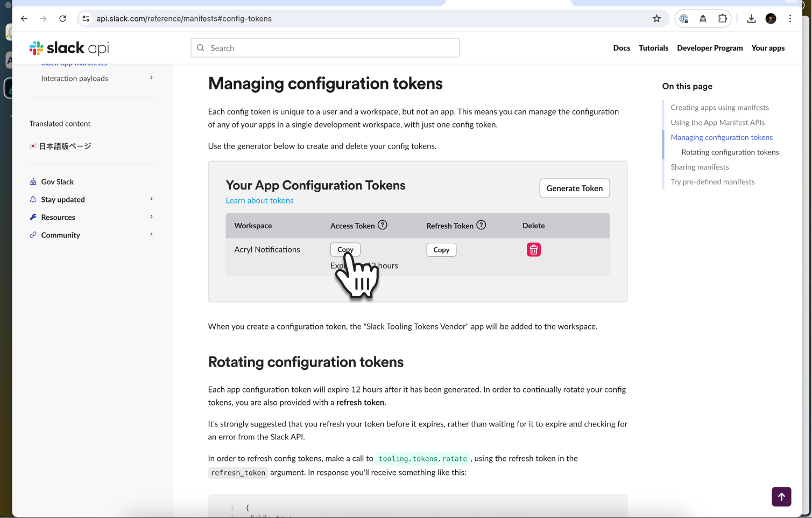This screenshot has width=812, height=518.
Task: Open Gov Slack sidebar link
Action: 57,182
